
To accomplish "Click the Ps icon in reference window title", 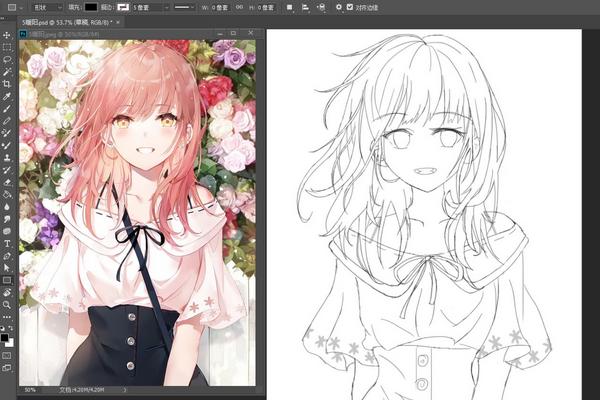I will [x=23, y=34].
